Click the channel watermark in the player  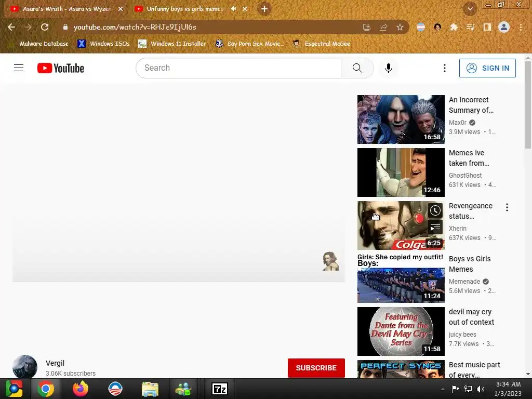click(x=330, y=261)
